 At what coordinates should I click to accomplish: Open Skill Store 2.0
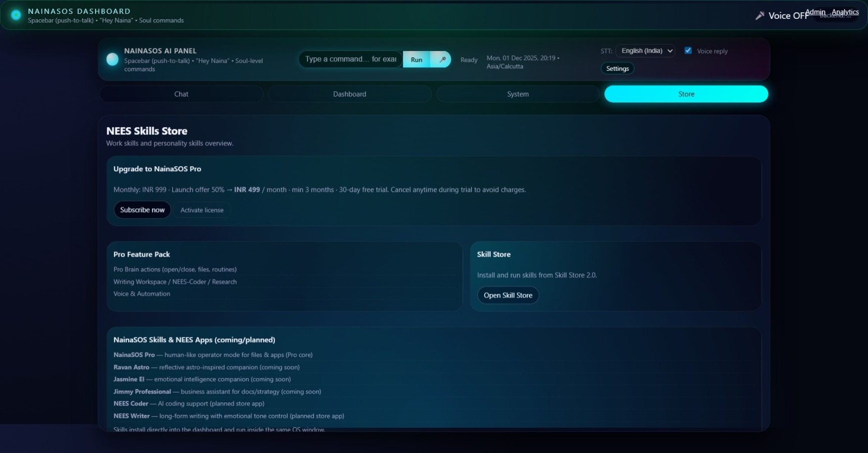click(x=507, y=295)
